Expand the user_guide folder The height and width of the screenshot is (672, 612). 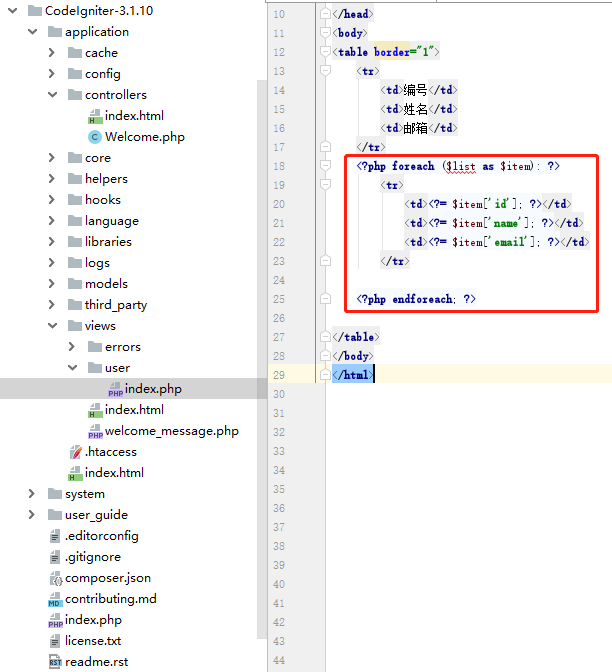tap(32, 514)
